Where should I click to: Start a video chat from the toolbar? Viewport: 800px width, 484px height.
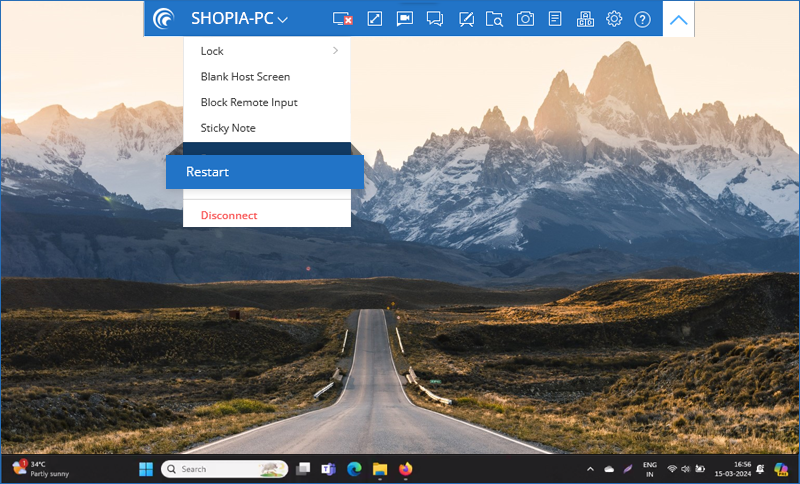405,19
